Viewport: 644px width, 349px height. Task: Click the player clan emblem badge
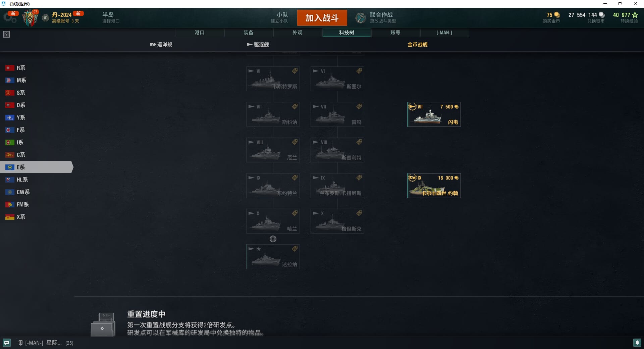pyautogui.click(x=30, y=18)
